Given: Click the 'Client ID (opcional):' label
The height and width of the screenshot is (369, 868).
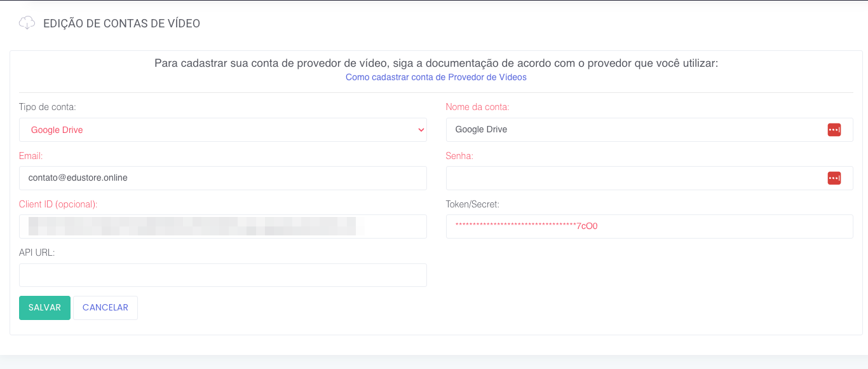Looking at the screenshot, I should click(58, 204).
